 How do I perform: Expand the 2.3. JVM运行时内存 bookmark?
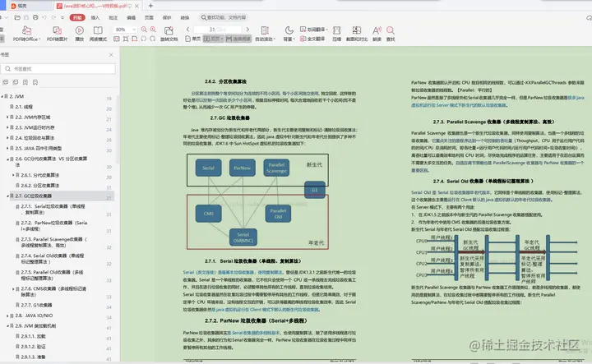[x=7, y=127]
